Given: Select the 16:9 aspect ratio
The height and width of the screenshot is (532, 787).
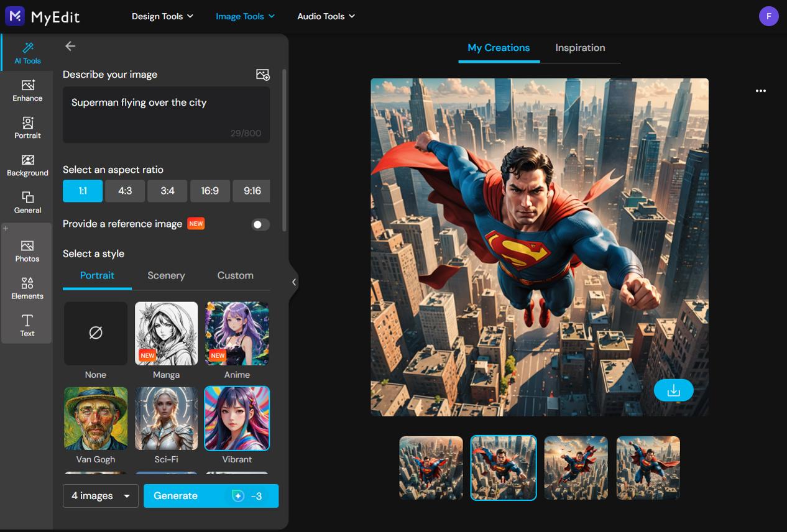Looking at the screenshot, I should pos(209,191).
